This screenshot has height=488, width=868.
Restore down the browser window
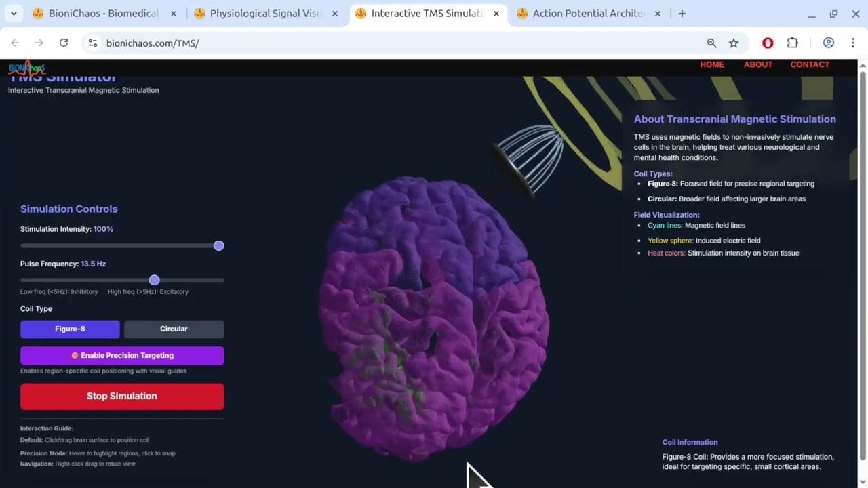coord(833,14)
